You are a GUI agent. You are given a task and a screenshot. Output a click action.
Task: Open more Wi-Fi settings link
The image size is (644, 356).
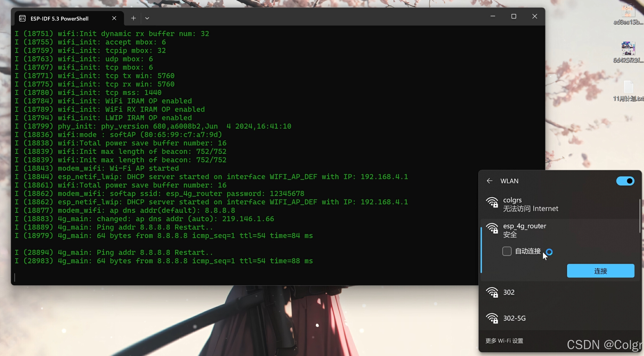click(504, 341)
